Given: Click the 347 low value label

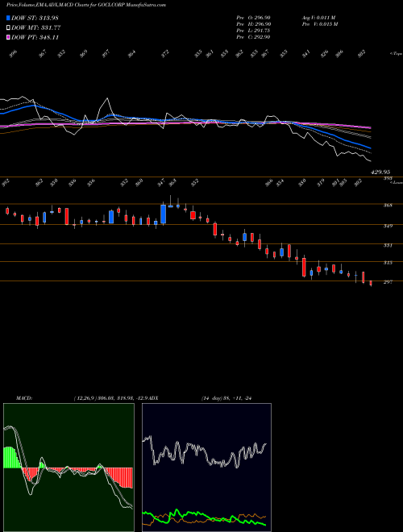Looking at the screenshot, I should point(161,182).
